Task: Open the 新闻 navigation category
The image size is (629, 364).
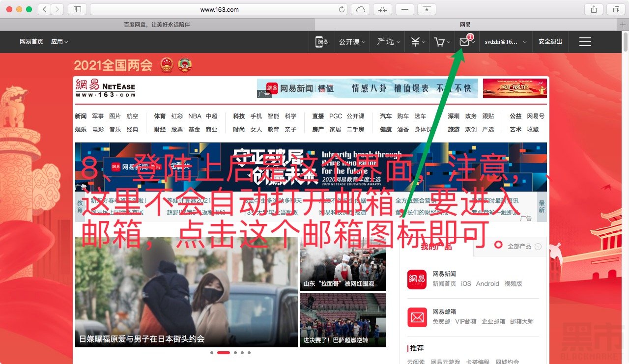Action: 81,116
